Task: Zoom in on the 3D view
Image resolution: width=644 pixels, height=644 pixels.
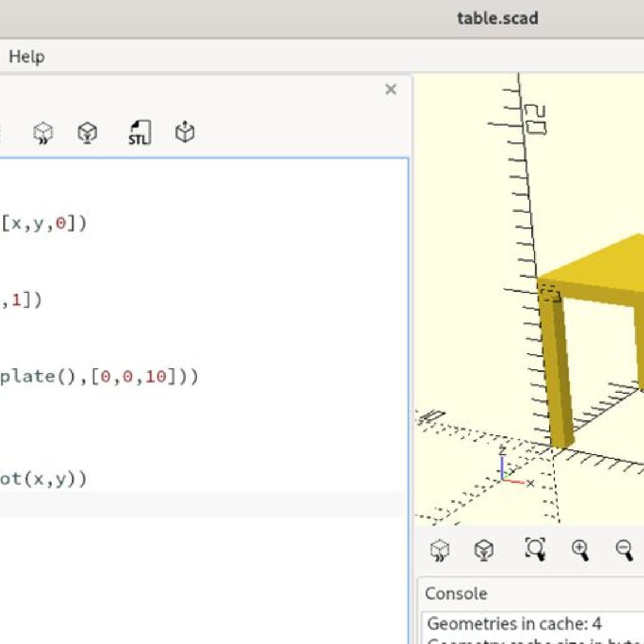Action: tap(580, 550)
